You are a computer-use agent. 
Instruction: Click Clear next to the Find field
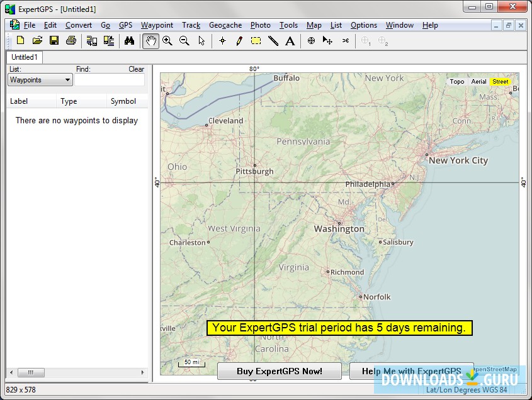[x=137, y=69]
